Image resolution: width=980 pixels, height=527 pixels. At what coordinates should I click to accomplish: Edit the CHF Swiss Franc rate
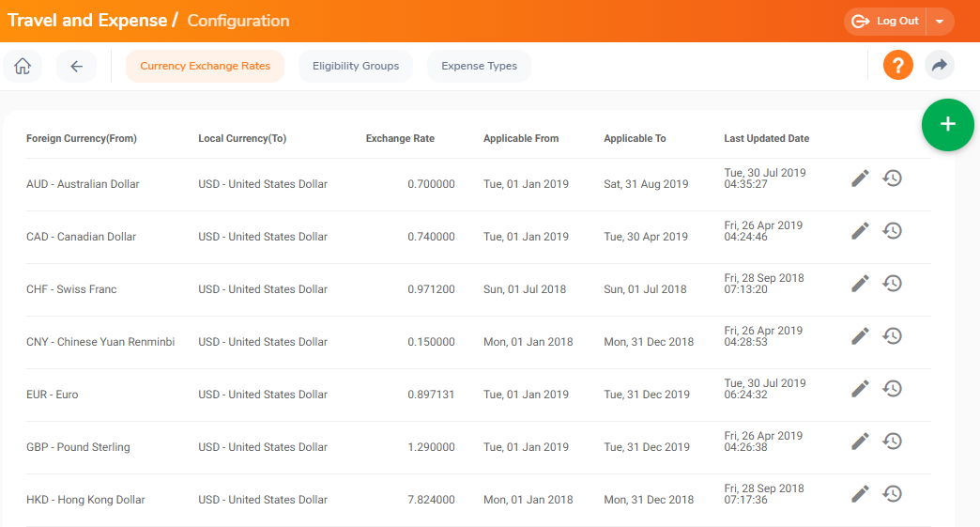(860, 283)
